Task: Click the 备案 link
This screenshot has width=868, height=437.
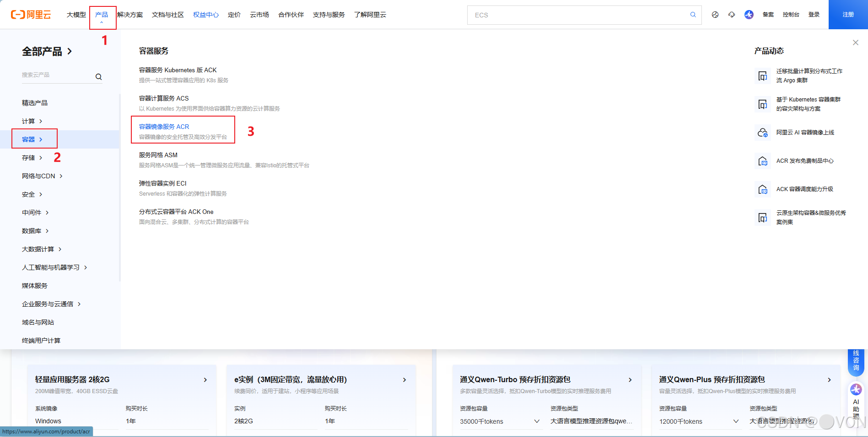Action: coord(768,15)
